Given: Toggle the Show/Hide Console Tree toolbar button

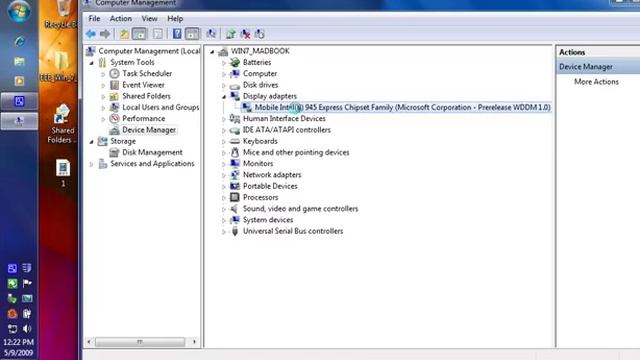Looking at the screenshot, I should tap(139, 34).
